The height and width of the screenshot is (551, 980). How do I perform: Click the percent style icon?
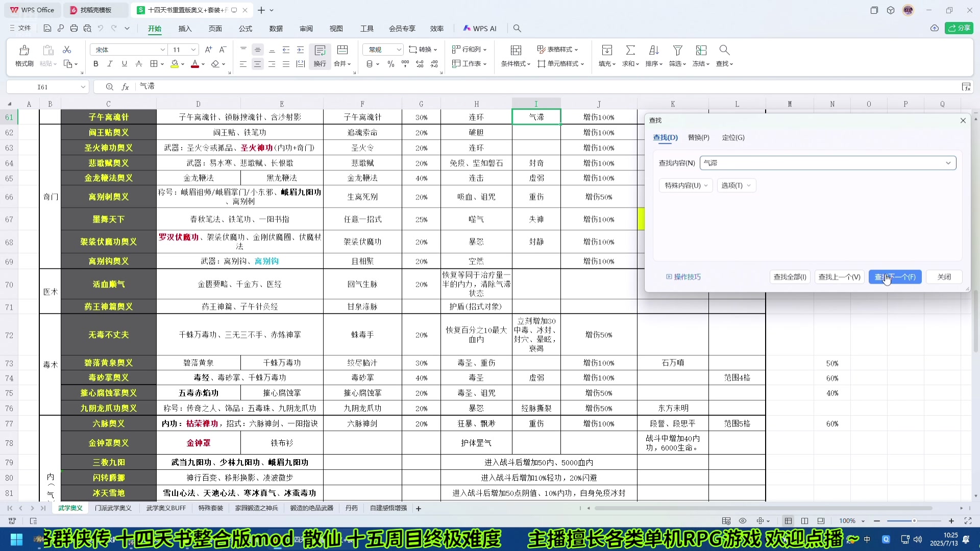pyautogui.click(x=391, y=64)
